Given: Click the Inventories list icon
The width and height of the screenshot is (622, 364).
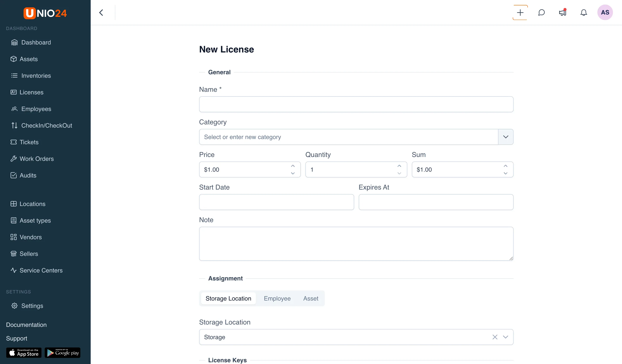Looking at the screenshot, I should (x=14, y=76).
